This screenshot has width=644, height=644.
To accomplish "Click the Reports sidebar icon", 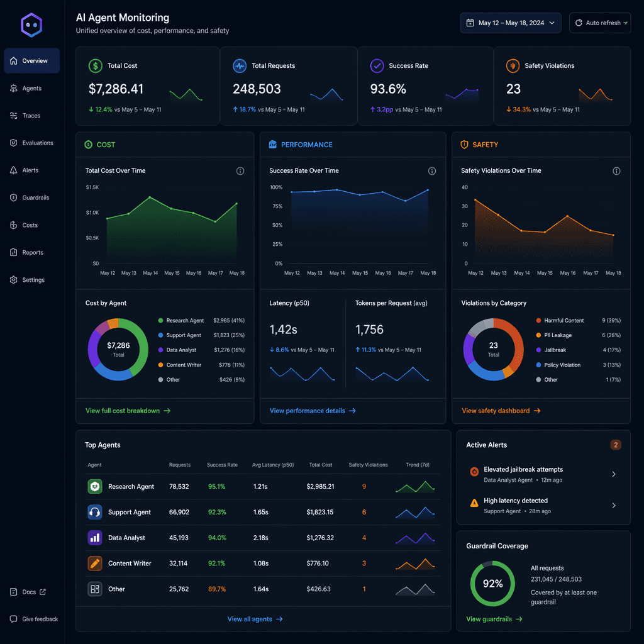I will [x=14, y=252].
